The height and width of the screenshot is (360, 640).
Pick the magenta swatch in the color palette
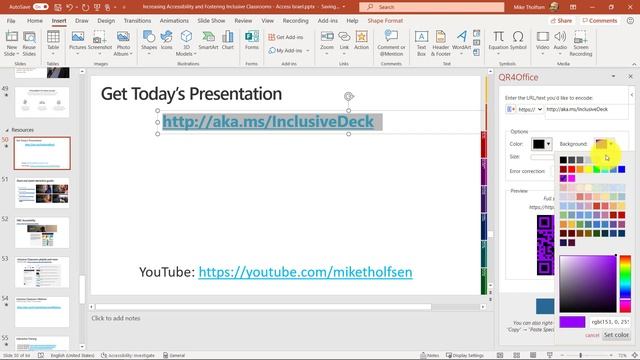[571, 178]
